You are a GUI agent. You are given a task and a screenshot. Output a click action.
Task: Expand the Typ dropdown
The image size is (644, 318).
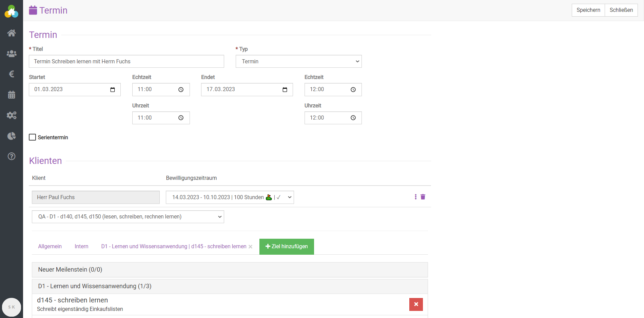(x=298, y=61)
